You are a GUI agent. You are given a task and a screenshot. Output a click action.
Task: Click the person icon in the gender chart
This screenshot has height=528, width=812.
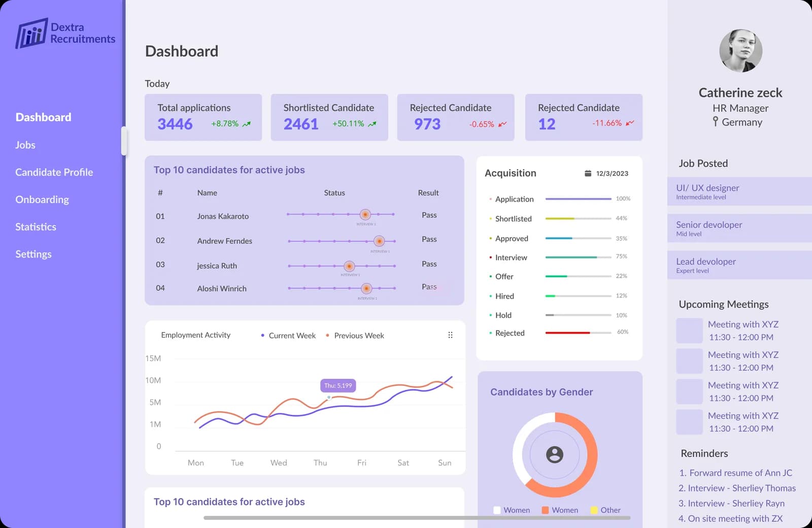tap(555, 454)
